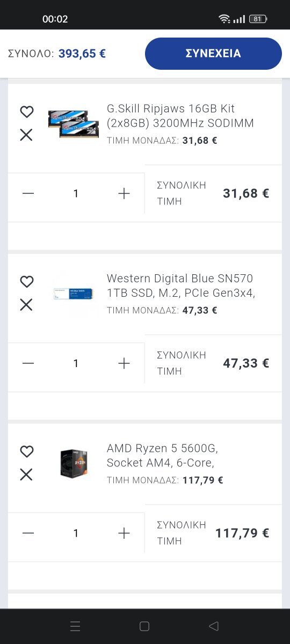Favorite the Western Digital Blue SN570 SSD
The image size is (290, 644).
coord(26,281)
